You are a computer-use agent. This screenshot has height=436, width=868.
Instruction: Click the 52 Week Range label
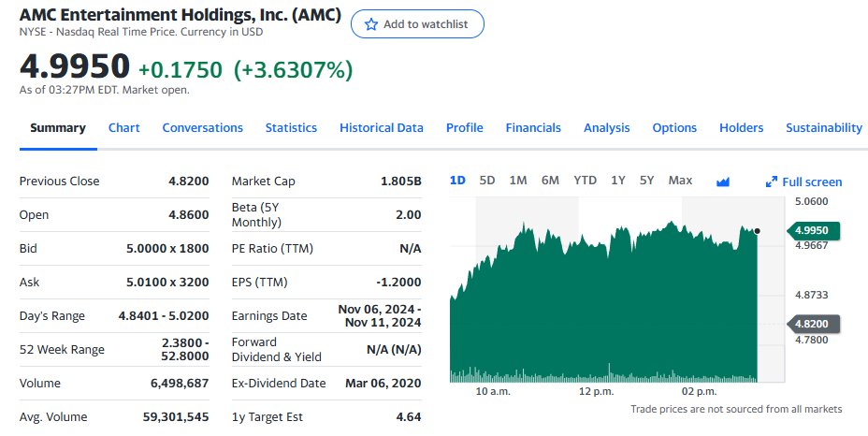coord(62,350)
